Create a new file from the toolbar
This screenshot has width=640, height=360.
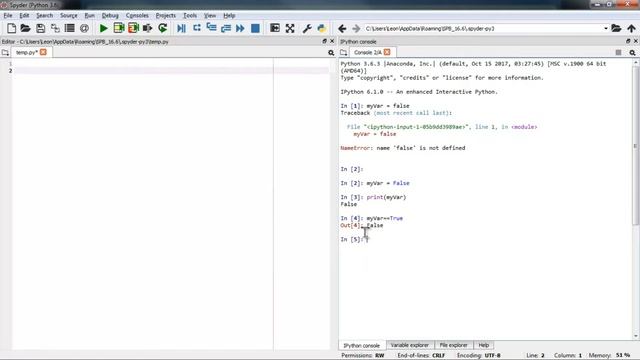(x=11, y=28)
